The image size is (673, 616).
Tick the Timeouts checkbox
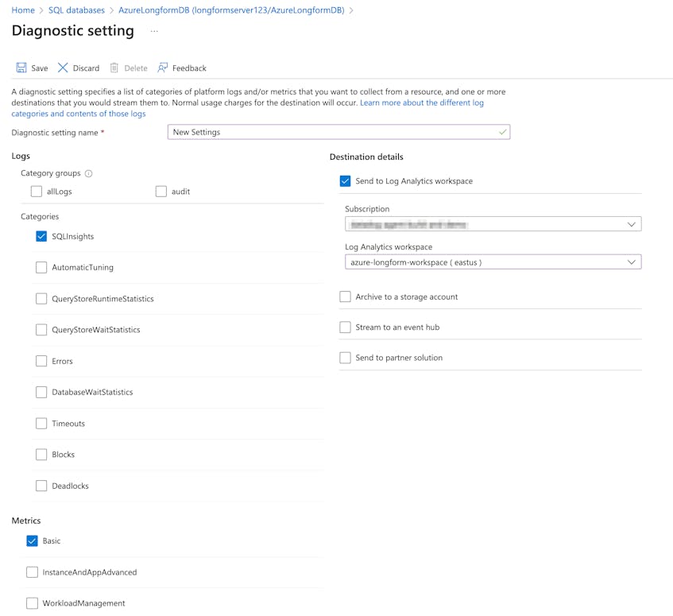click(41, 424)
